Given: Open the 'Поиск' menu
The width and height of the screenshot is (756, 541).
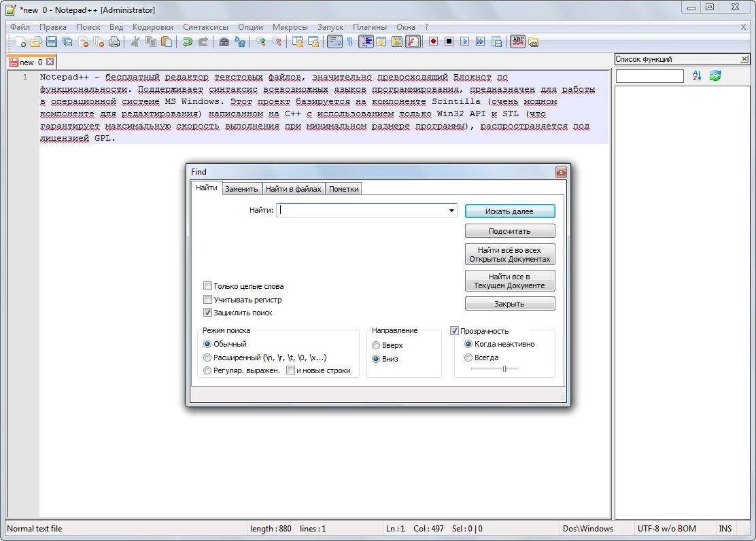Looking at the screenshot, I should (88, 27).
